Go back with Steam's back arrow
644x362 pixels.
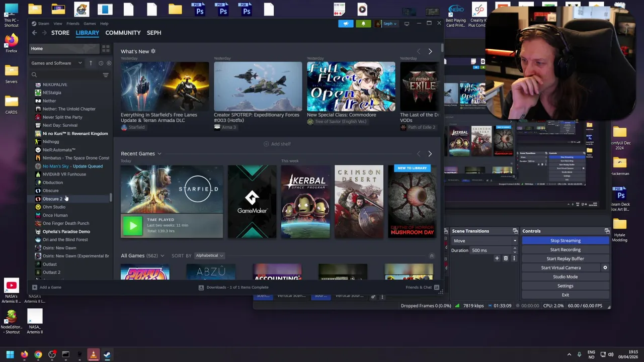click(x=34, y=33)
